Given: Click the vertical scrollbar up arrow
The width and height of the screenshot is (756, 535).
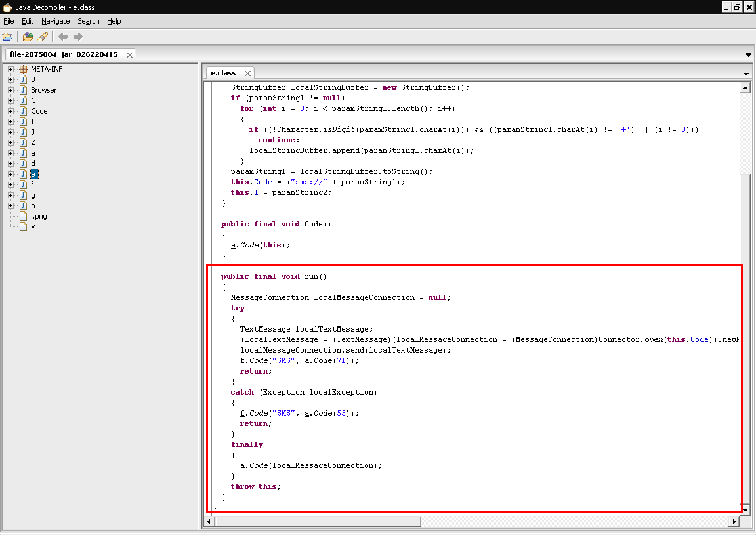Looking at the screenshot, I should pyautogui.click(x=745, y=87).
